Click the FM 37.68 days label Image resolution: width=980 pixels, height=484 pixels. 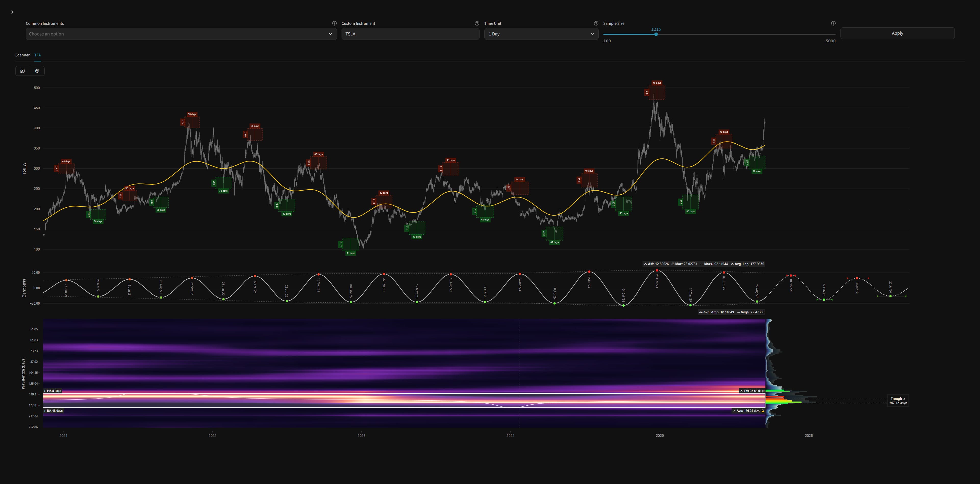coord(752,391)
